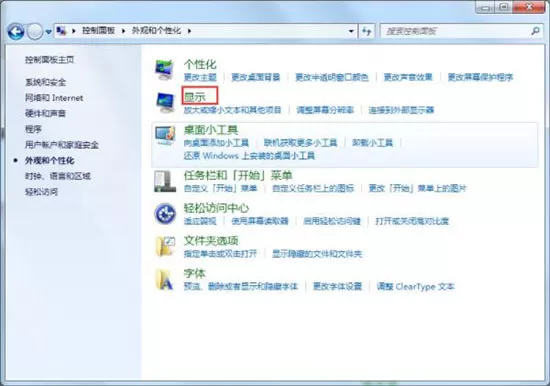550x386 pixels.
Task: Click the 更改半透明窗口颜色 link
Action: [x=332, y=77]
